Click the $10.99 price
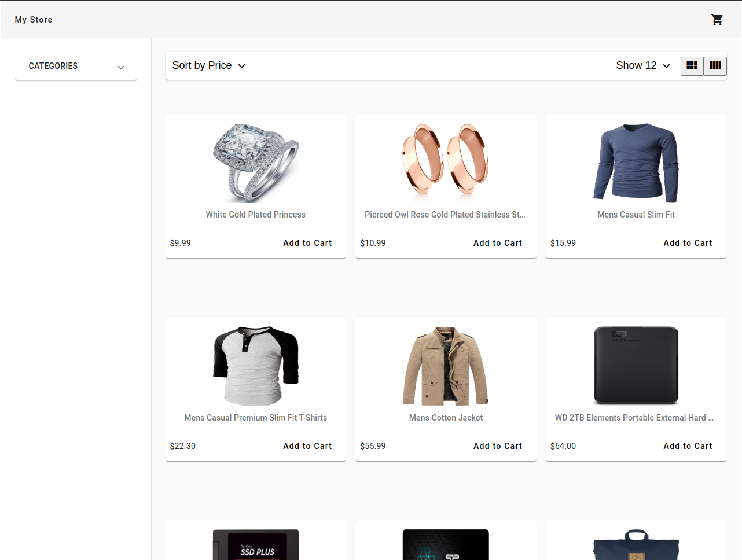The height and width of the screenshot is (560, 742). (x=373, y=243)
